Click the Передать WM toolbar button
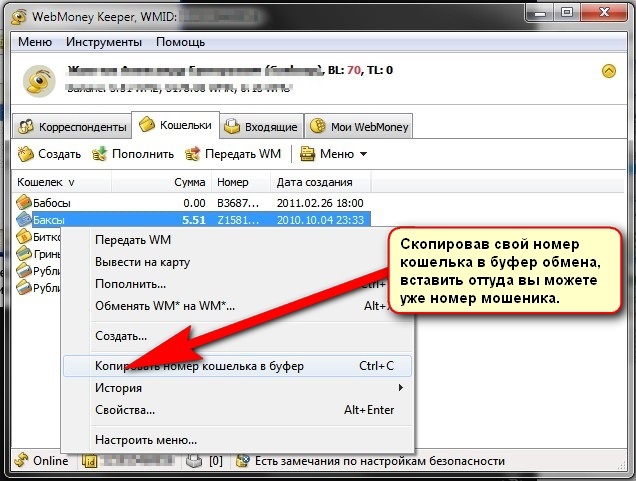This screenshot has width=636, height=481. coord(232,154)
